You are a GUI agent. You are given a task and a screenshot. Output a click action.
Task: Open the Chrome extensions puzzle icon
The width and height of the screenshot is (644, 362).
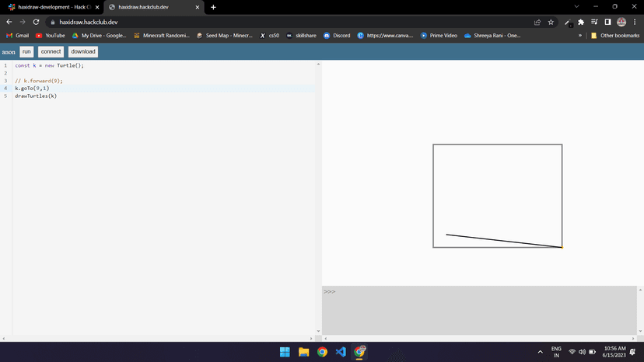pos(581,23)
